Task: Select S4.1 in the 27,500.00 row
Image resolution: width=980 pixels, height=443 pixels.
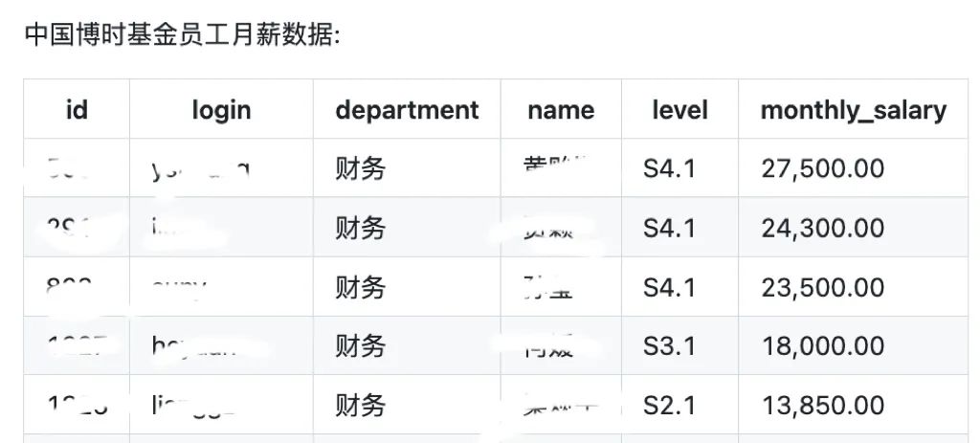Action: (669, 168)
